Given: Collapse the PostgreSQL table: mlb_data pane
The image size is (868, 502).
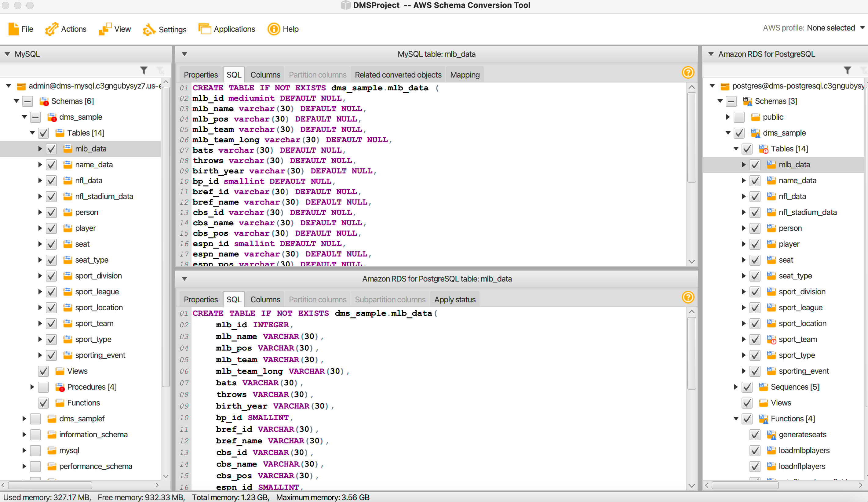Looking at the screenshot, I should tap(184, 279).
